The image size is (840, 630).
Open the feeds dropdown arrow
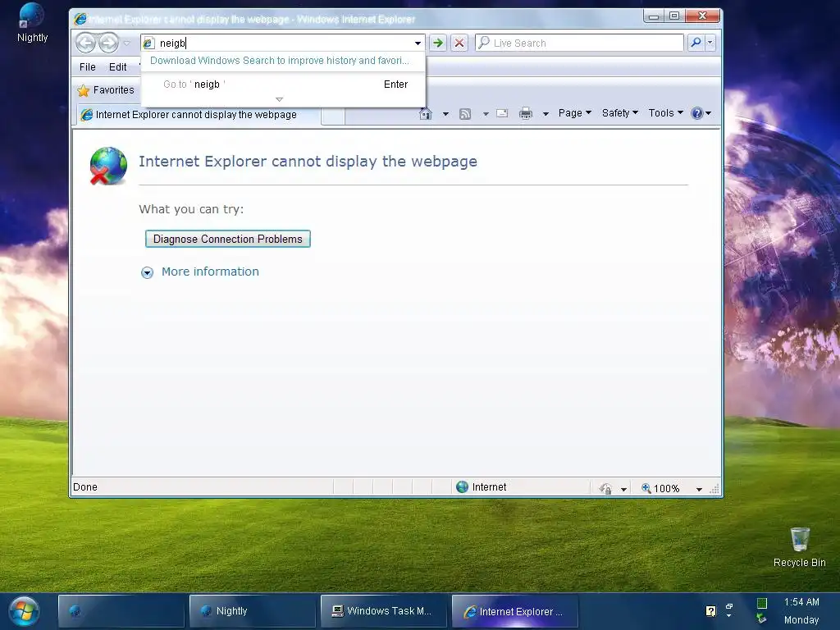[x=486, y=113]
